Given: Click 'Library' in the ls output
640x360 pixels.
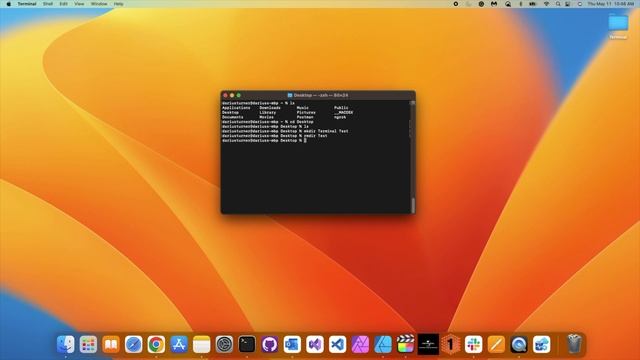Looking at the screenshot, I should (x=268, y=112).
